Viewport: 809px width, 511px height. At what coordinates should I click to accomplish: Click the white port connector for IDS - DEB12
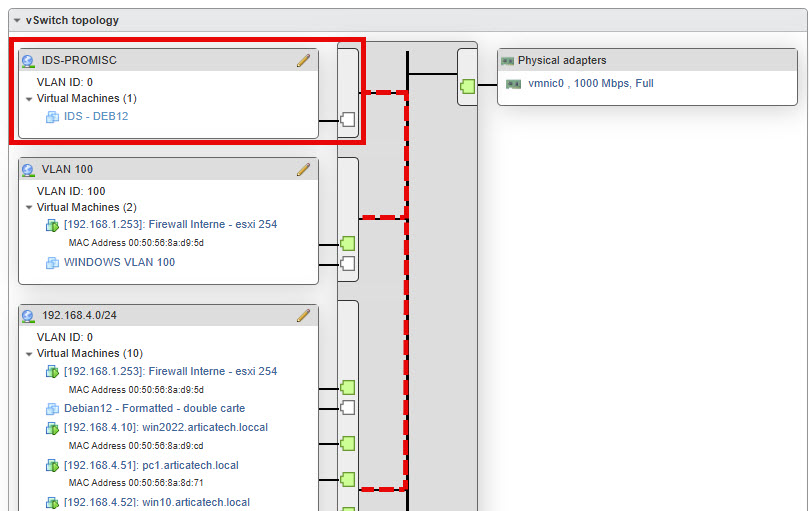coord(348,120)
